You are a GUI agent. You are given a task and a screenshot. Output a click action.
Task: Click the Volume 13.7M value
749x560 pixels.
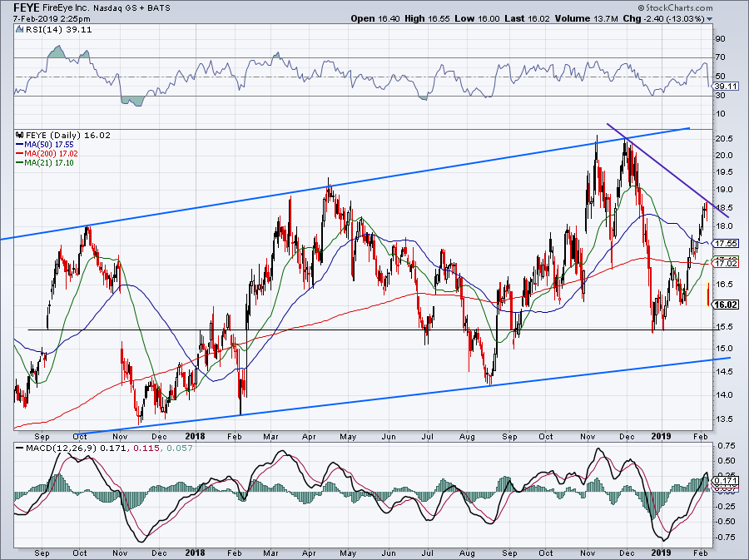588,18
